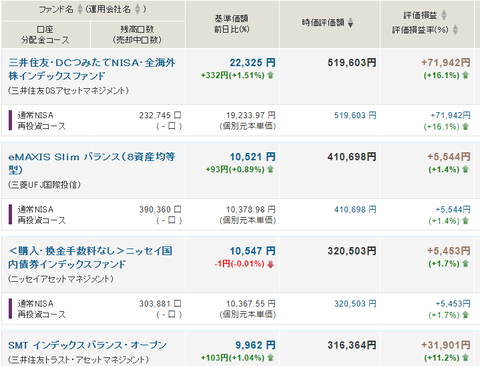This screenshot has width=480, height=366.
Task: Click the +332円(+1.51%) daily change
Action: click(233, 75)
